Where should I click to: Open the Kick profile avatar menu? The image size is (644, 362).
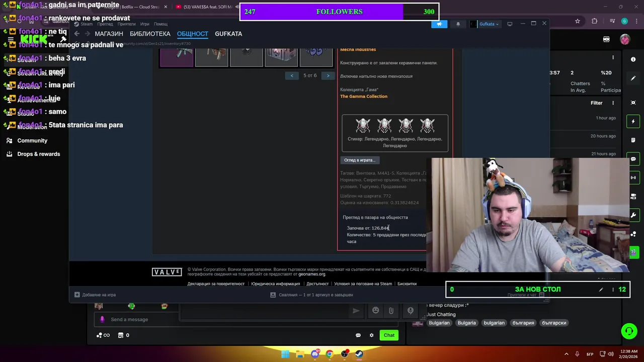[624, 39]
